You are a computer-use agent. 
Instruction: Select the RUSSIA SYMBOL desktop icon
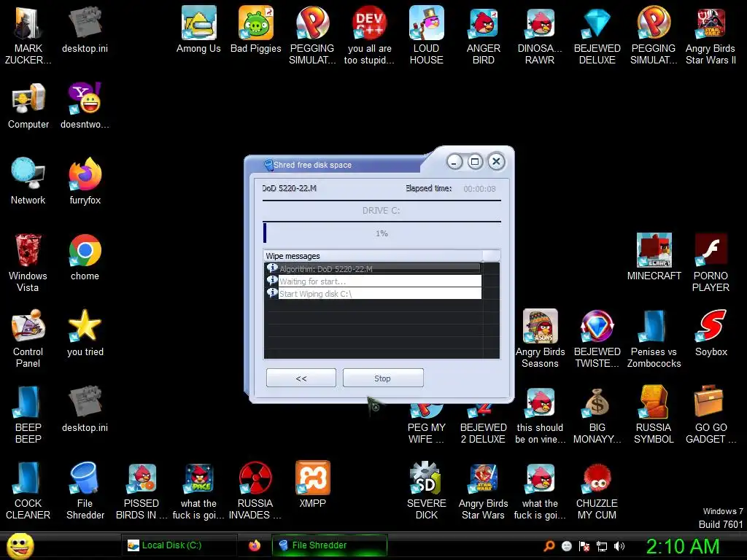tap(654, 414)
